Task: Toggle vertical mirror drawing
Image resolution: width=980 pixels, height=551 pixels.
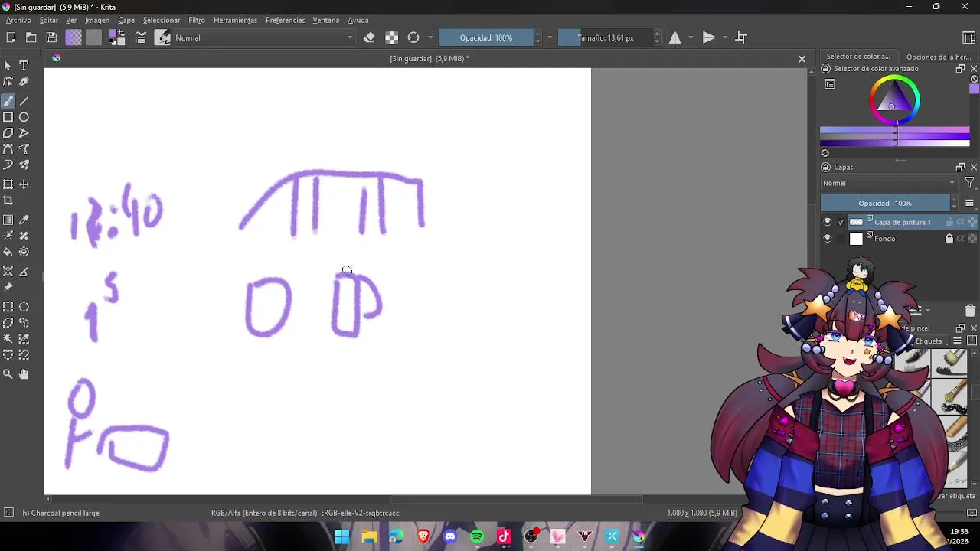Action: (708, 37)
